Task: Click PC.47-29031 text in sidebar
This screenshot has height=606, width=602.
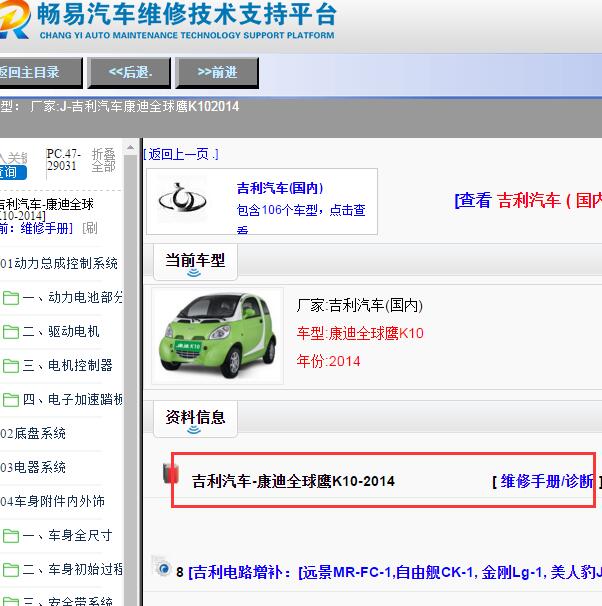Action: pos(64,160)
